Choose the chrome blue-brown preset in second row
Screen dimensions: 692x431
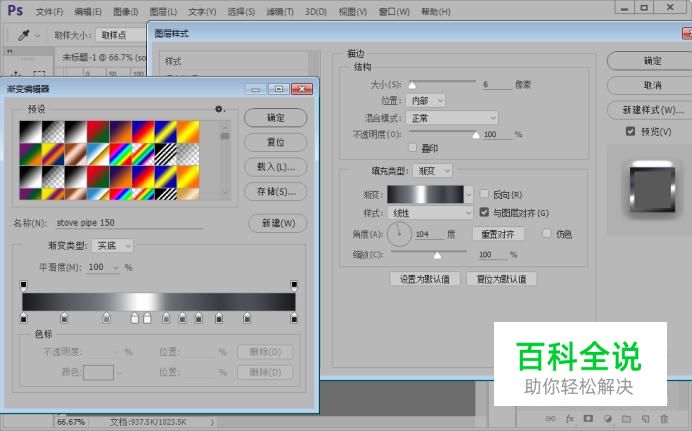[x=98, y=154]
